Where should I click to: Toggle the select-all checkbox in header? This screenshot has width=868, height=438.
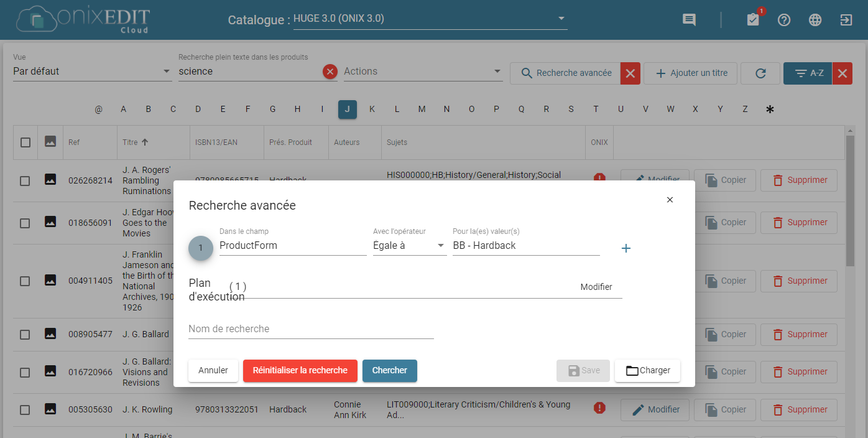(25, 142)
